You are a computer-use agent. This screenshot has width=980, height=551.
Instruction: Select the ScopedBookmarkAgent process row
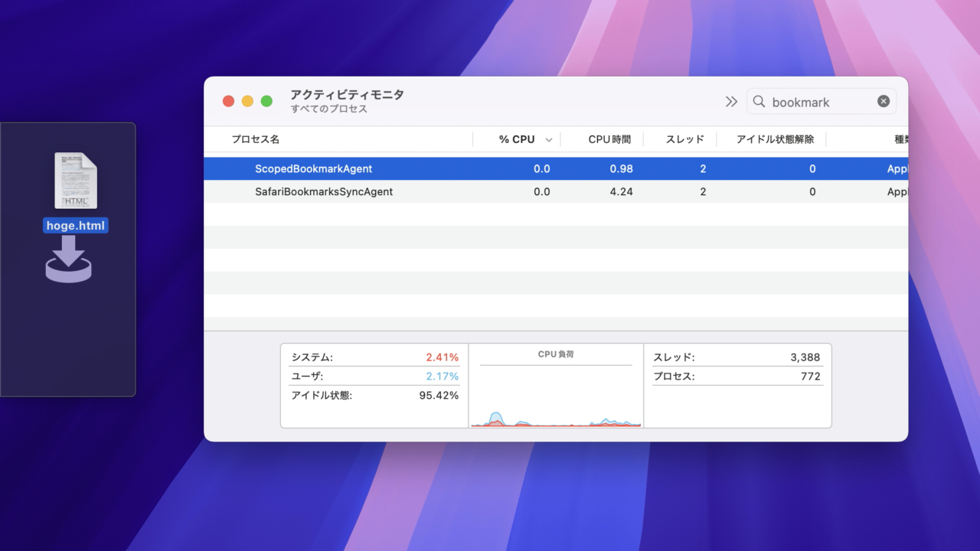click(x=556, y=168)
